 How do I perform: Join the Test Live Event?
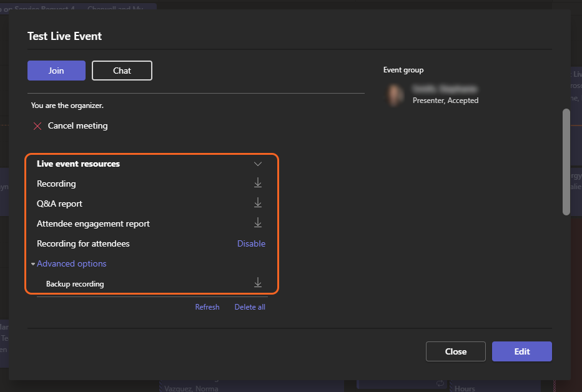[56, 71]
